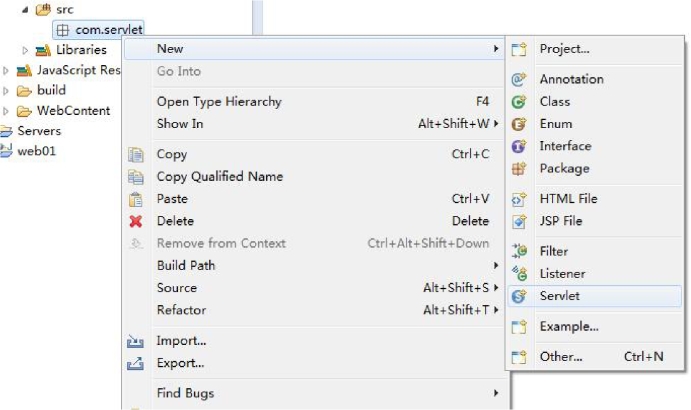Click the Package icon in submenu

[x=519, y=168]
